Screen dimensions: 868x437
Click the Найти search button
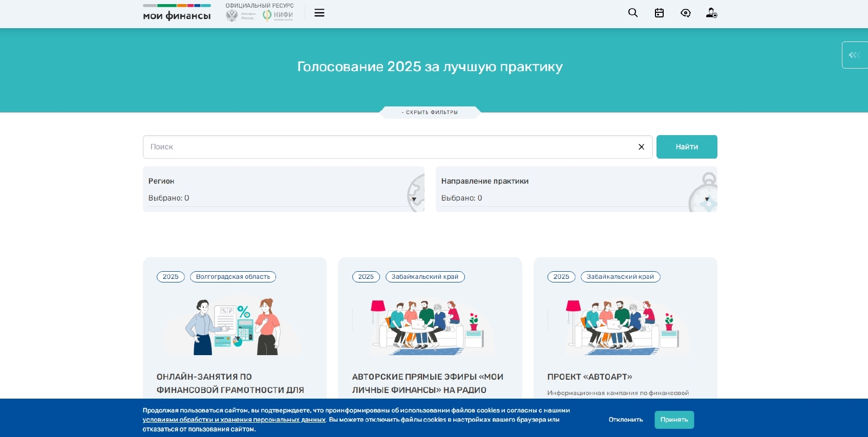point(686,147)
